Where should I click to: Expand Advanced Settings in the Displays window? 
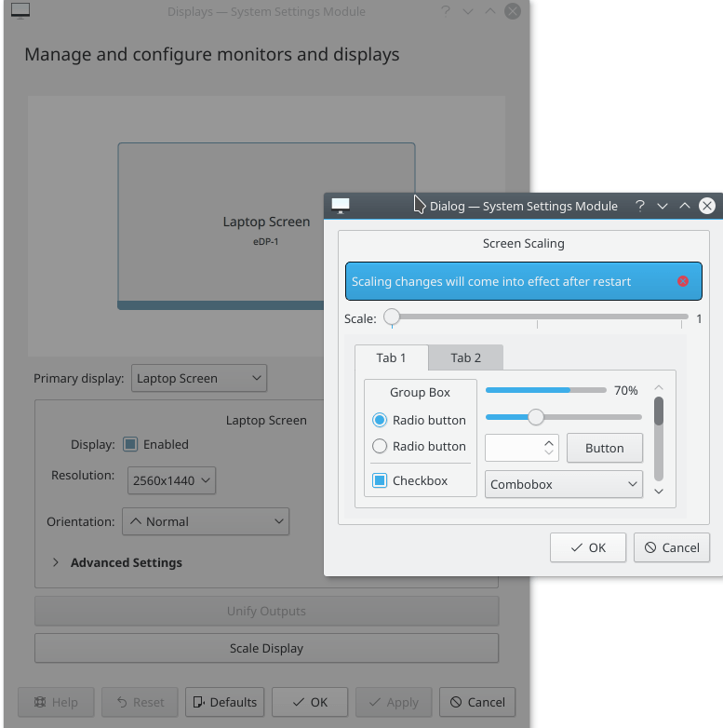(x=56, y=562)
